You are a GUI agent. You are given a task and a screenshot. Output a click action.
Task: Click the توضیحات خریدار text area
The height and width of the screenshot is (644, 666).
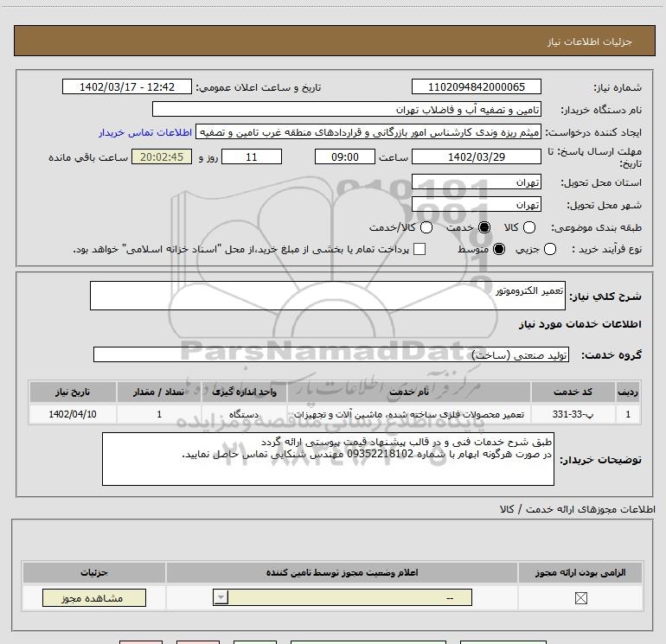328,459
